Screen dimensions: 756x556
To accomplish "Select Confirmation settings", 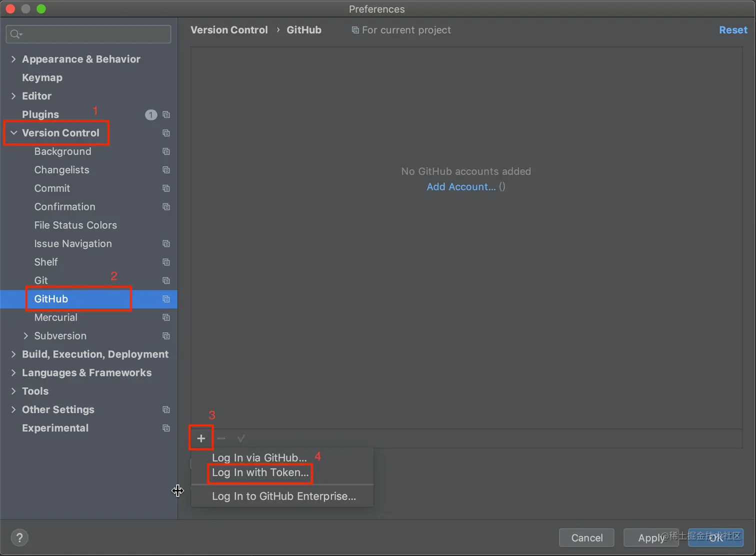I will pyautogui.click(x=64, y=207).
